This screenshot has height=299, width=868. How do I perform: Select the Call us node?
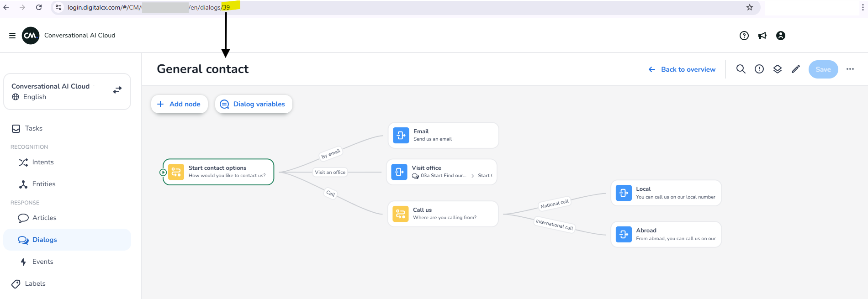(443, 214)
